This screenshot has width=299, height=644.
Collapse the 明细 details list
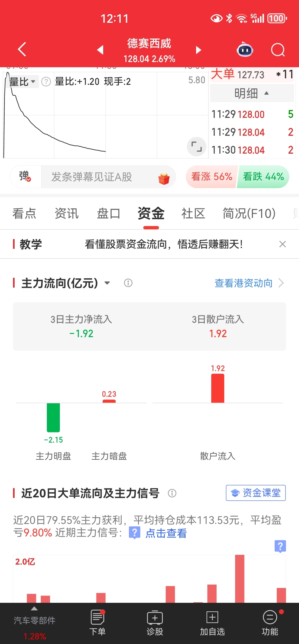point(252,93)
